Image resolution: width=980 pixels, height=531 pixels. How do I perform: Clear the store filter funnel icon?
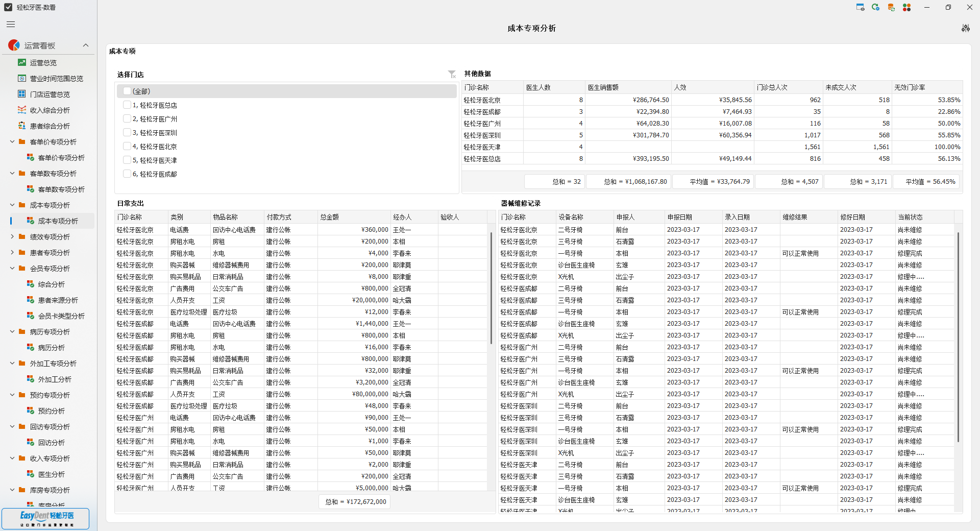(452, 75)
